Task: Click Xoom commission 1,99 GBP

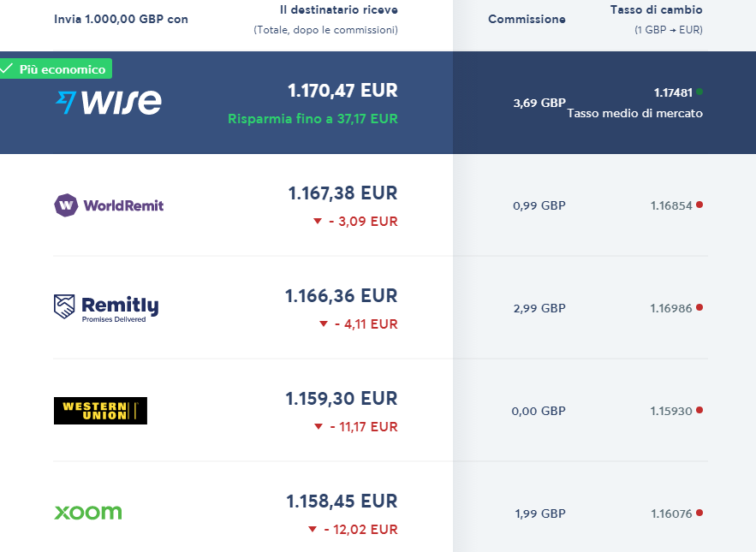Action: 539,513
